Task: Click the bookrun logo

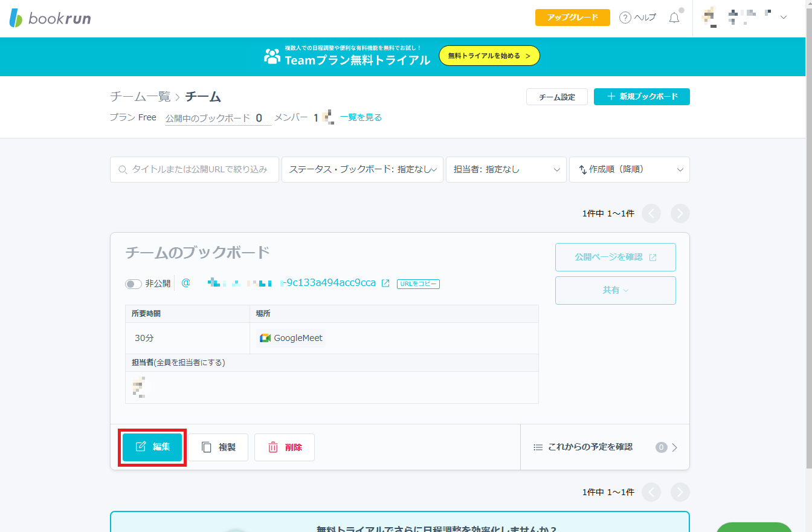Action: pyautogui.click(x=49, y=18)
